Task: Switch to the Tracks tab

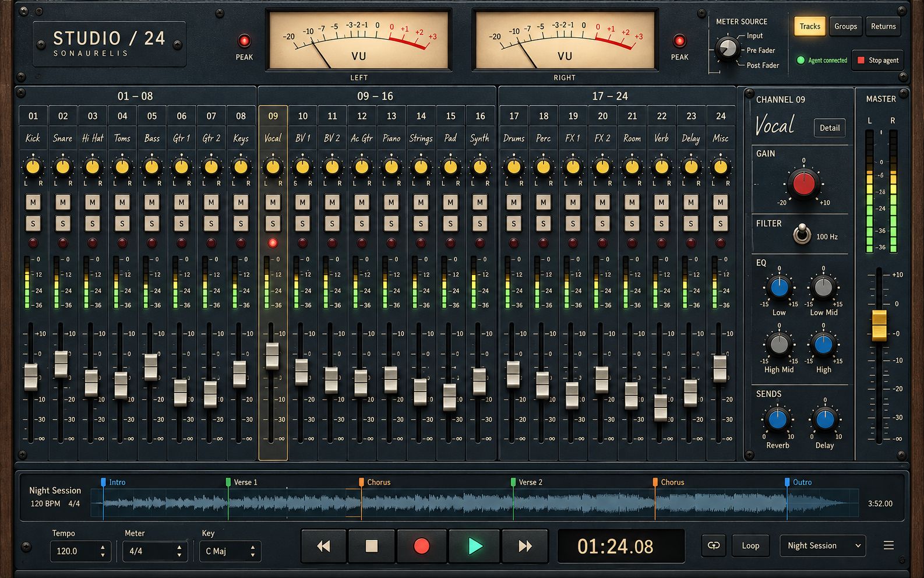Action: click(810, 26)
